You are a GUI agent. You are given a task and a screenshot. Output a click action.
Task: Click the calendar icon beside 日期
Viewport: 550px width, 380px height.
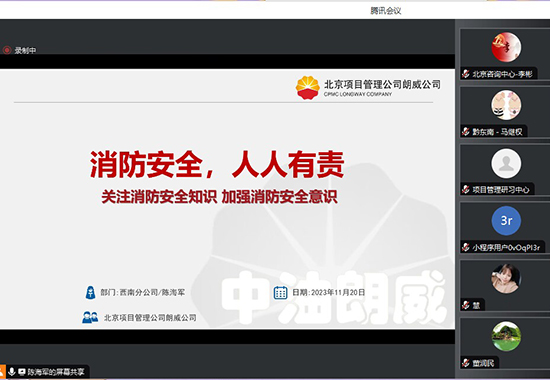pos(280,292)
